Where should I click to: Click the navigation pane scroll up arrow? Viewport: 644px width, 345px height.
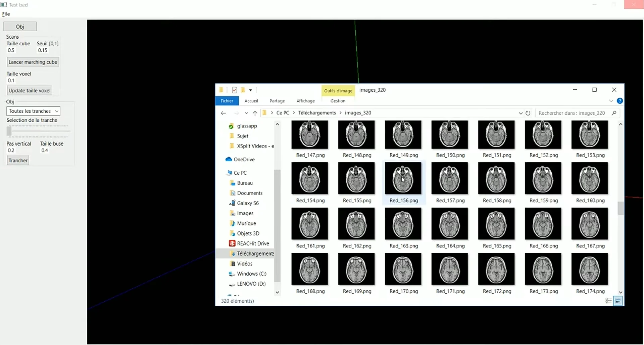[x=277, y=124]
